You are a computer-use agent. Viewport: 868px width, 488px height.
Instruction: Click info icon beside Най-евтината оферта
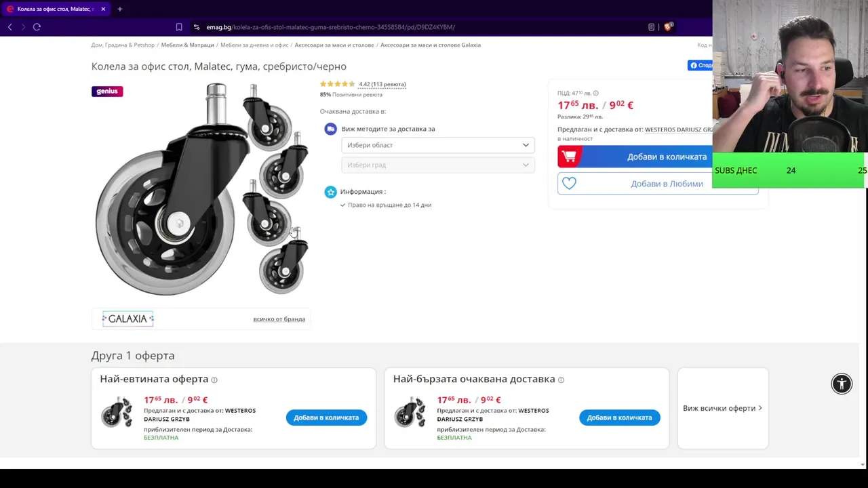pos(214,380)
